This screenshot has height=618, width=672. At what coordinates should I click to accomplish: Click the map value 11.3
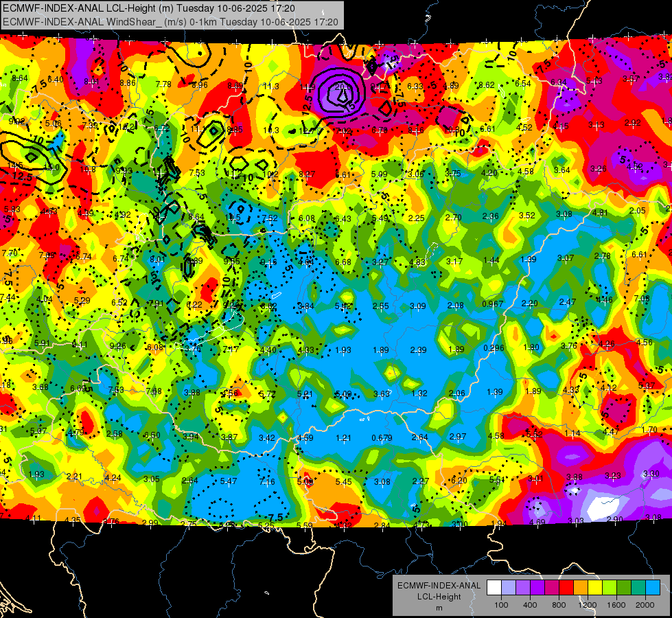[271, 87]
